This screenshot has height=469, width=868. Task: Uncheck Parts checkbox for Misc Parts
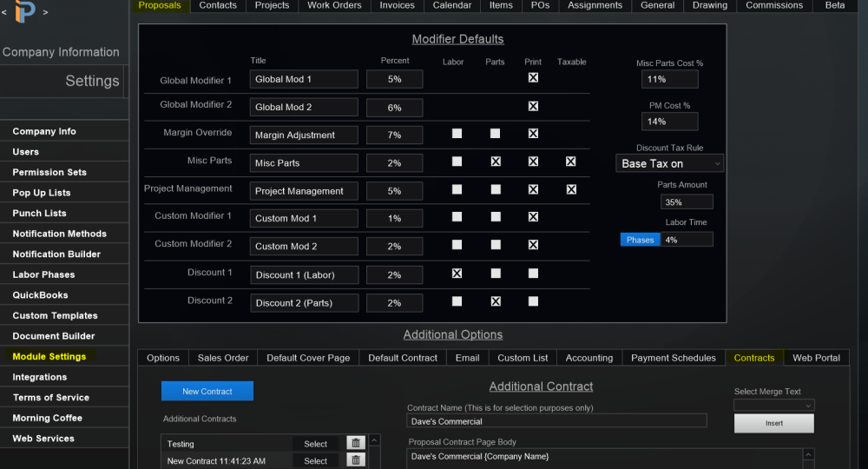pyautogui.click(x=496, y=162)
